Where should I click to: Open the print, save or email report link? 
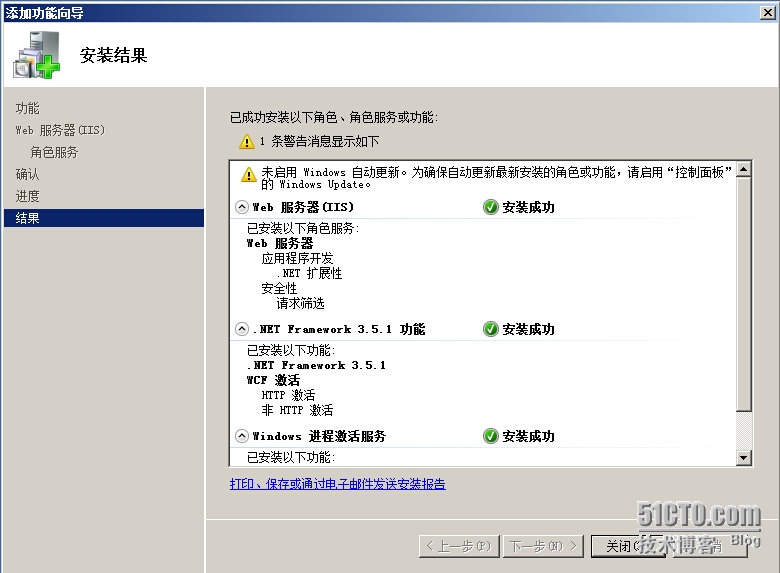pyautogui.click(x=338, y=483)
